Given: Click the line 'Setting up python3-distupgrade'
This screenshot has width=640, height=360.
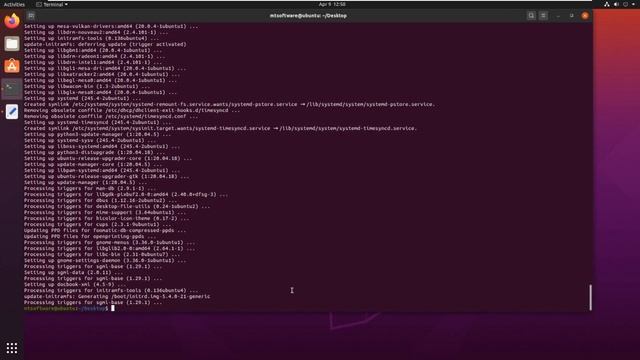Looking at the screenshot, I should pyautogui.click(x=94, y=152).
